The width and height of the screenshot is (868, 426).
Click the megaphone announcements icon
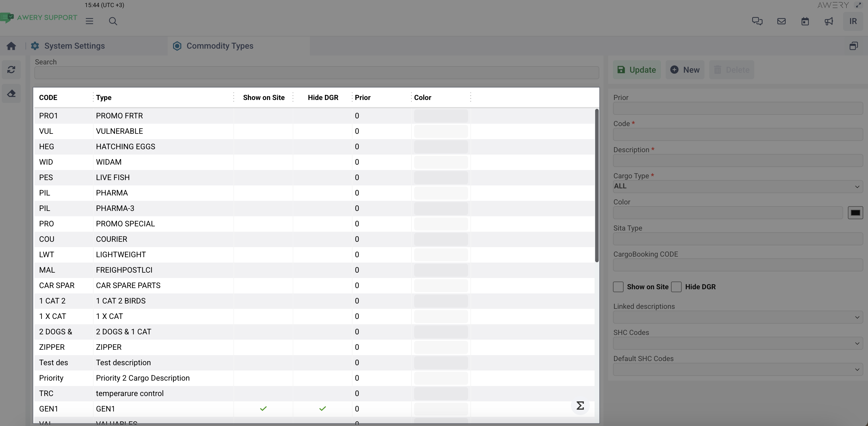(829, 21)
